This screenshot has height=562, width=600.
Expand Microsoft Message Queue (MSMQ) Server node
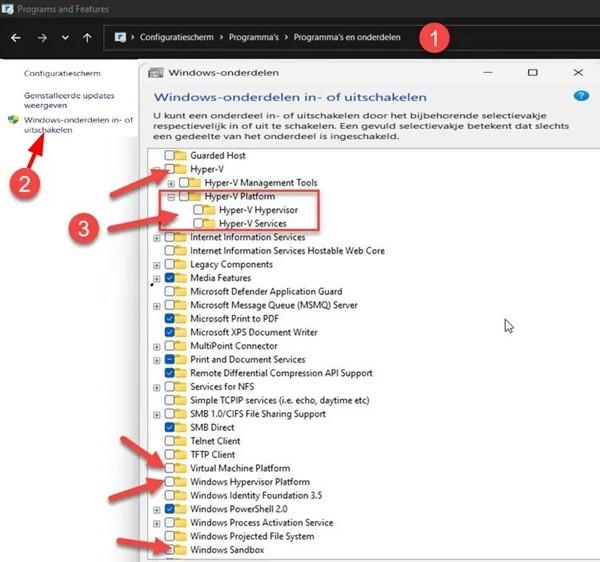157,306
